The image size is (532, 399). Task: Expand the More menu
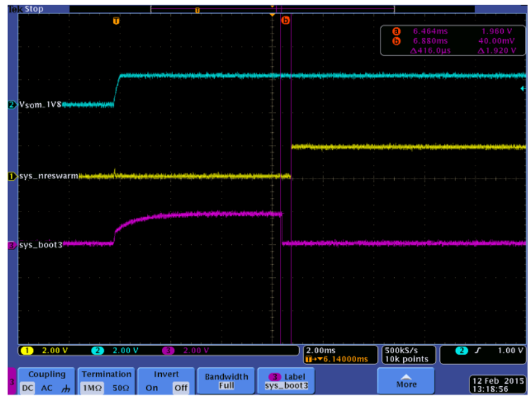tap(406, 381)
